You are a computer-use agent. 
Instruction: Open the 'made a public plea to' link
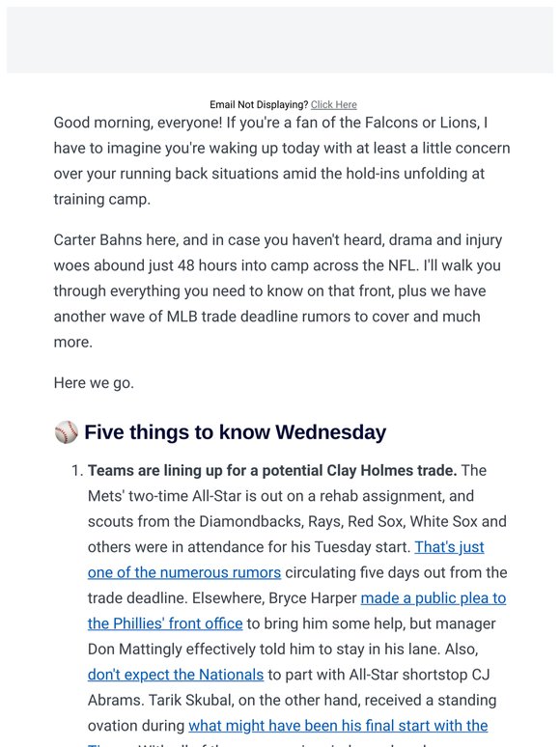(434, 597)
